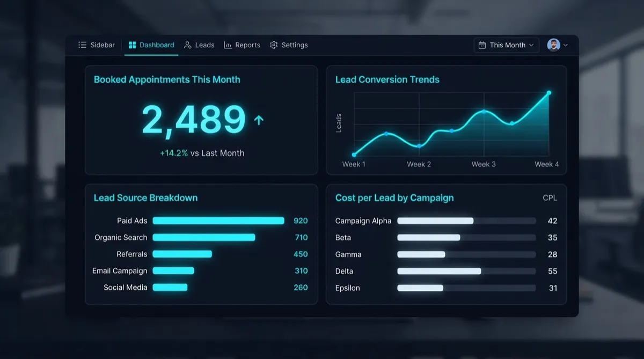Click the Social Media bar
The image size is (644, 359).
click(x=170, y=287)
